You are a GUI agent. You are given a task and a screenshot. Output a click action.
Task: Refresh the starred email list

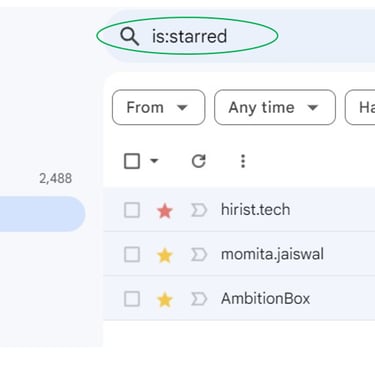(199, 161)
